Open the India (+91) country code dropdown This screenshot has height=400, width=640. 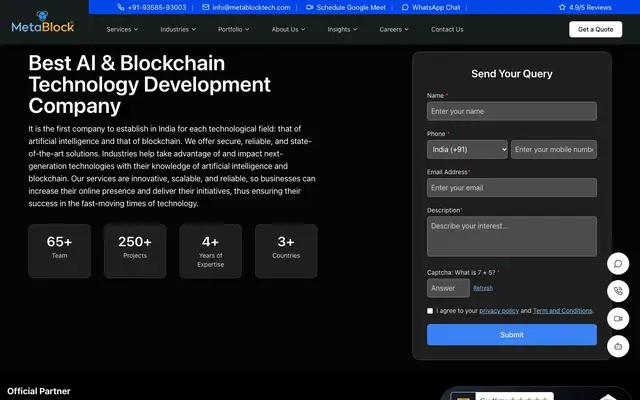point(467,149)
